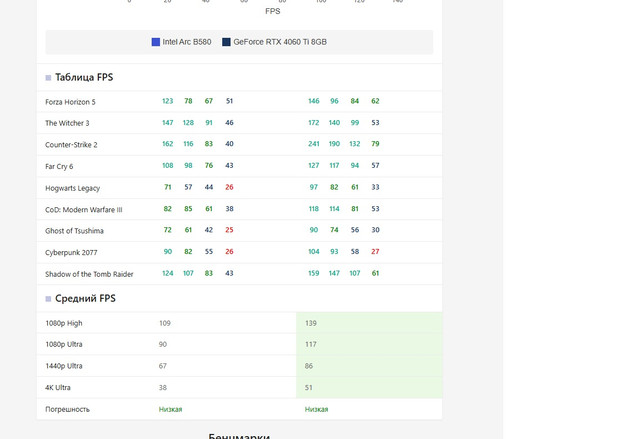Toggle Intel Arc B580 legend label

pyautogui.click(x=187, y=42)
